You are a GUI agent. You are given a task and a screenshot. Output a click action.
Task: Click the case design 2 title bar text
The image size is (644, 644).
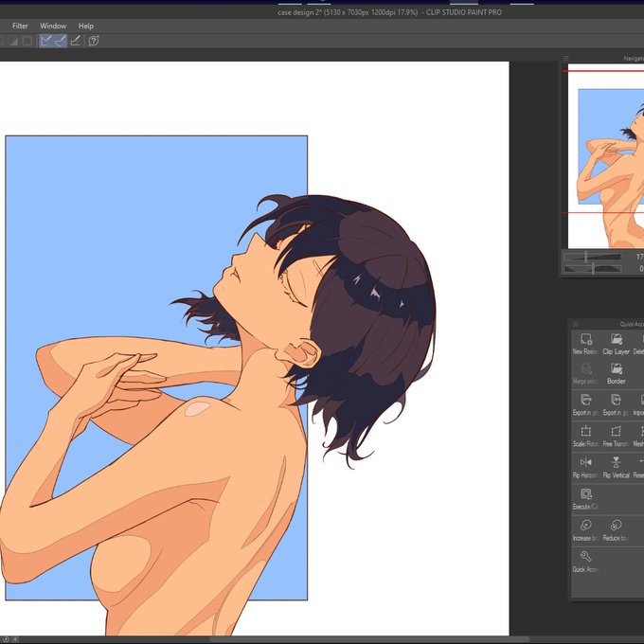[389, 12]
